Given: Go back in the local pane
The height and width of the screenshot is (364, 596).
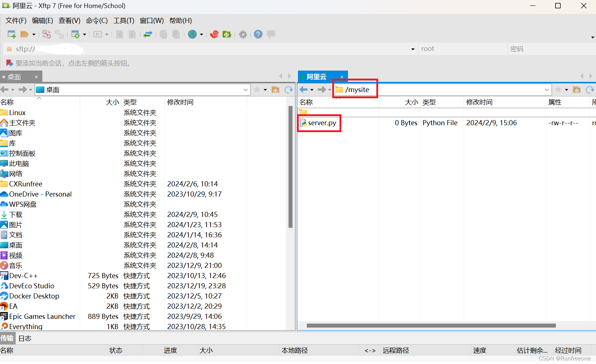Looking at the screenshot, I should (x=5, y=90).
